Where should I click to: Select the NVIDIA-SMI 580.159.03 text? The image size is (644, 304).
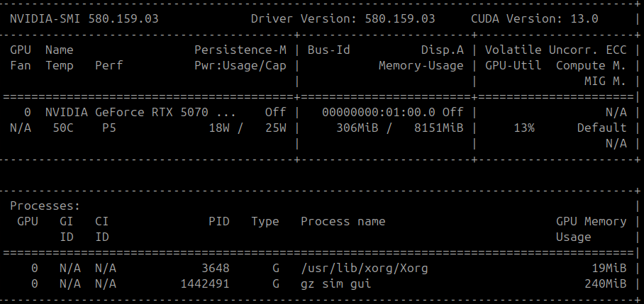tap(84, 19)
